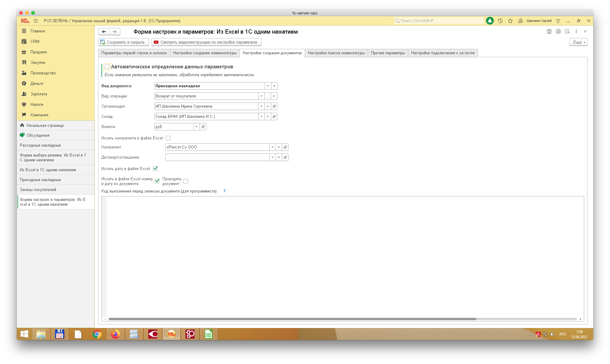
Task: Switch to Прочие параметры tab
Action: (x=388, y=53)
